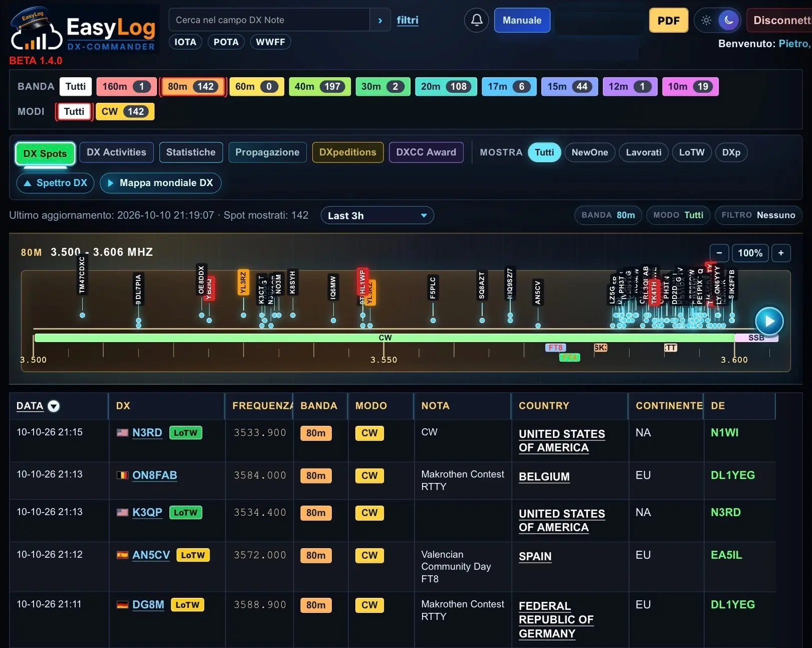
Task: Click the LoTW badge next to AN5CV
Action: click(x=193, y=555)
